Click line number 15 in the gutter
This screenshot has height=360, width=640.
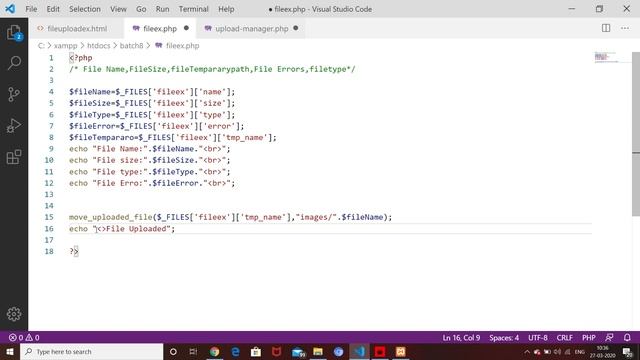click(49, 217)
